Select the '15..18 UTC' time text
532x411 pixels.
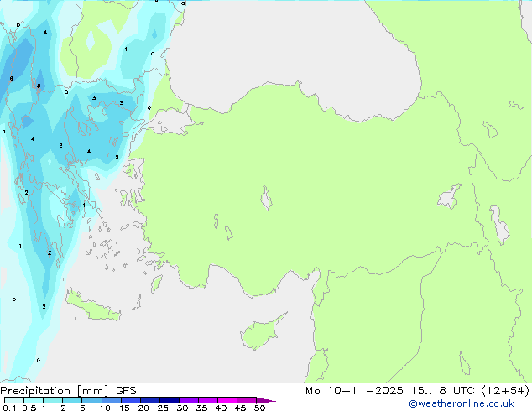tap(442, 391)
